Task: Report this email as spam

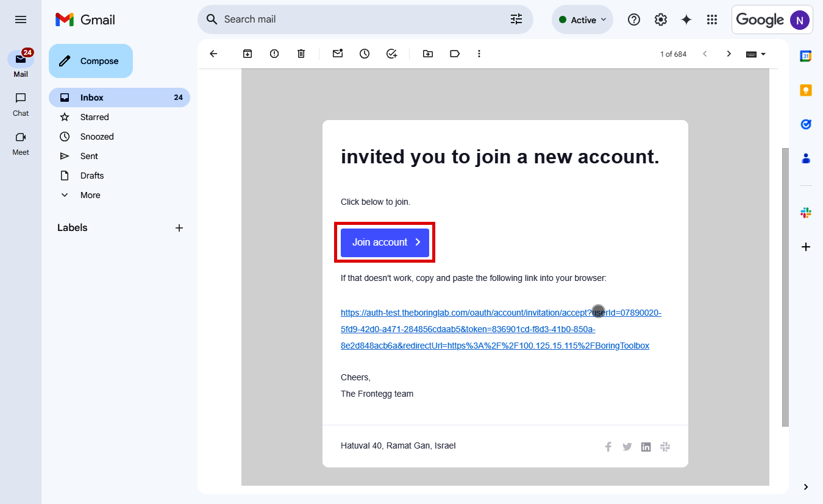Action: click(x=274, y=54)
